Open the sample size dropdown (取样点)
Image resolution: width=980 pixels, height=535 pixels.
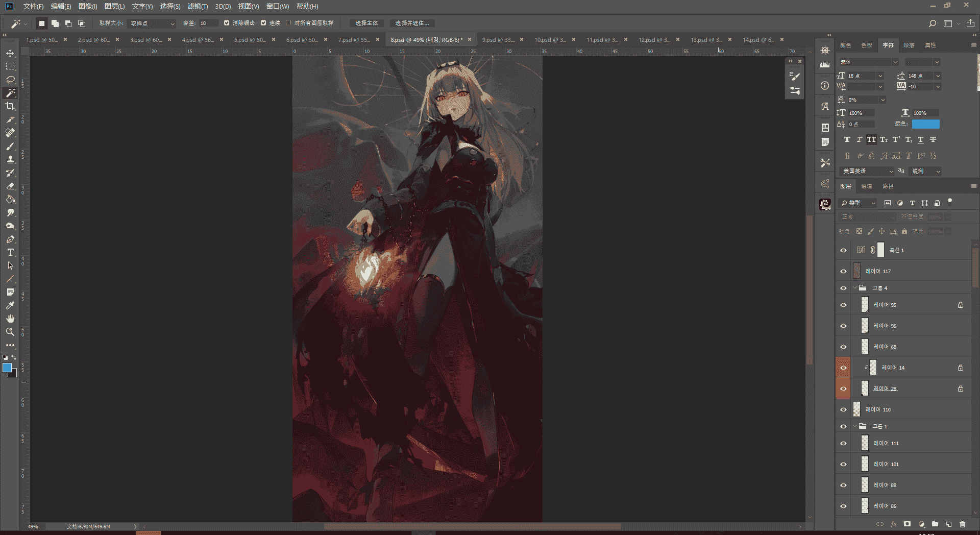(x=152, y=23)
